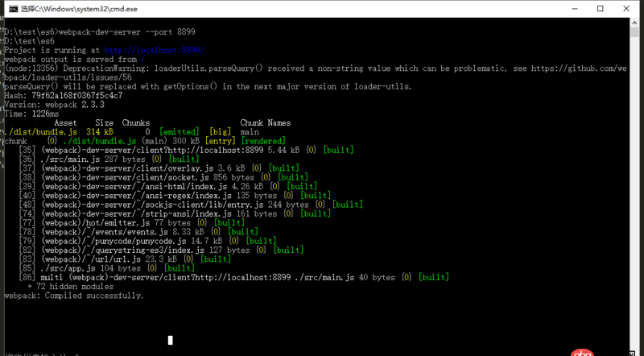
Task: Click the green '[rendered]' label
Action: (263, 141)
